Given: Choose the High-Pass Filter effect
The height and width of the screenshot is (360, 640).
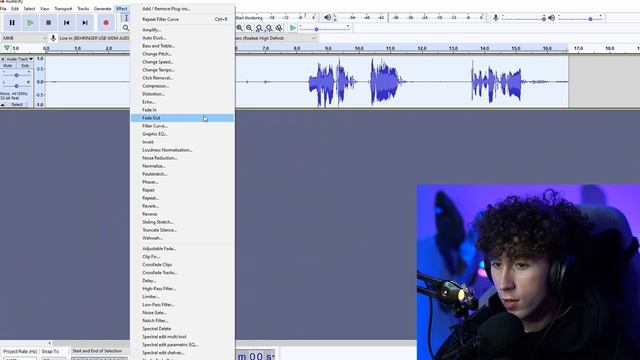Looking at the screenshot, I should (x=182, y=289).
